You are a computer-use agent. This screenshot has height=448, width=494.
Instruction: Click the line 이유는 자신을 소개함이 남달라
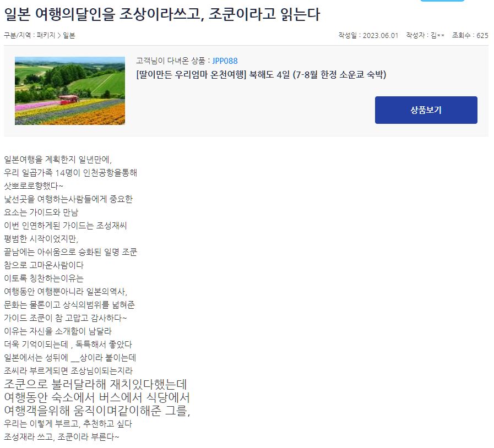(58, 331)
